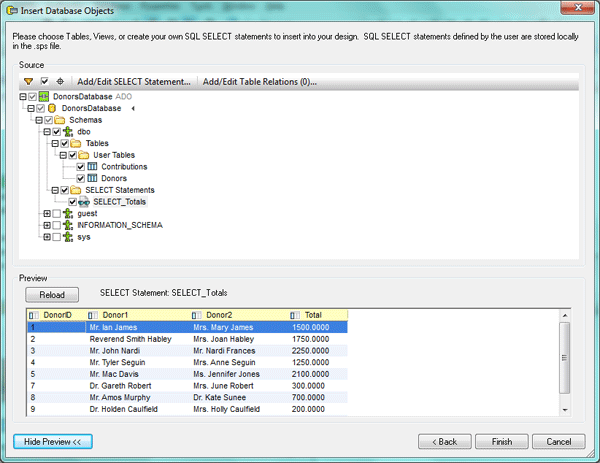Click the User Tables folder icon
The image size is (600, 463).
click(84, 155)
